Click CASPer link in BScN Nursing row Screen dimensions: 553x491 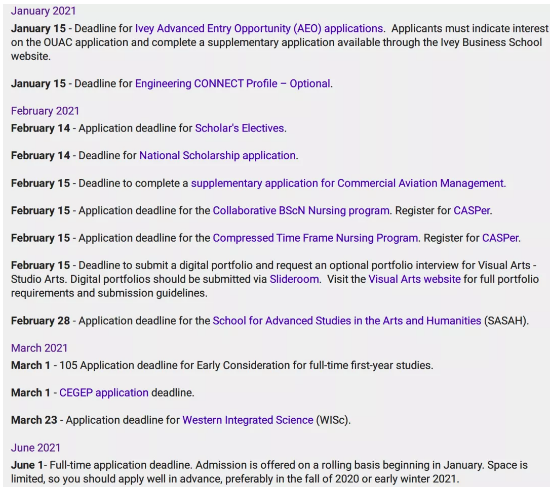pyautogui.click(x=472, y=211)
